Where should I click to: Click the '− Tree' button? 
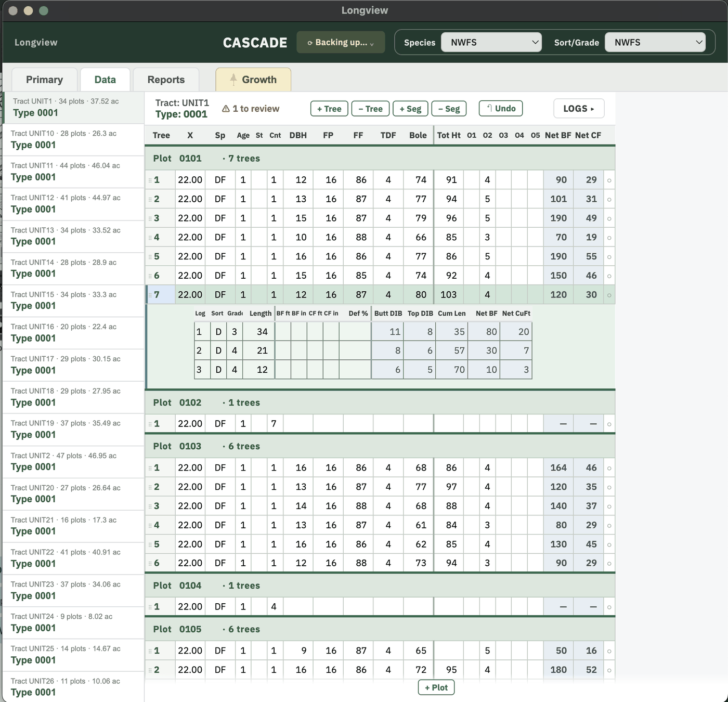coord(370,109)
